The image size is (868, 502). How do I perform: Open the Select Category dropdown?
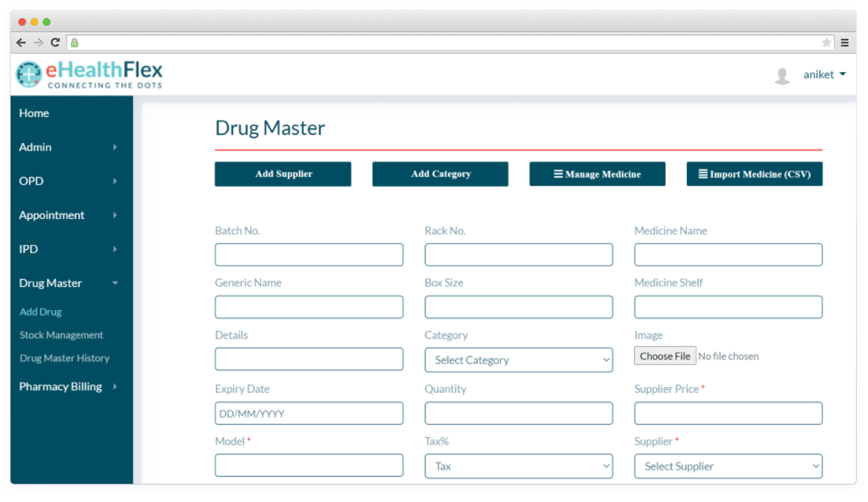click(519, 360)
